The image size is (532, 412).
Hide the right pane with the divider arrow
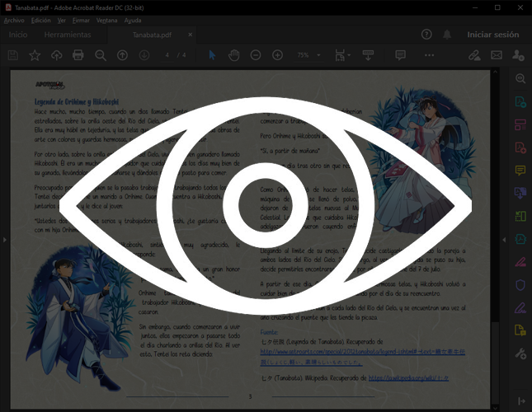click(504, 240)
